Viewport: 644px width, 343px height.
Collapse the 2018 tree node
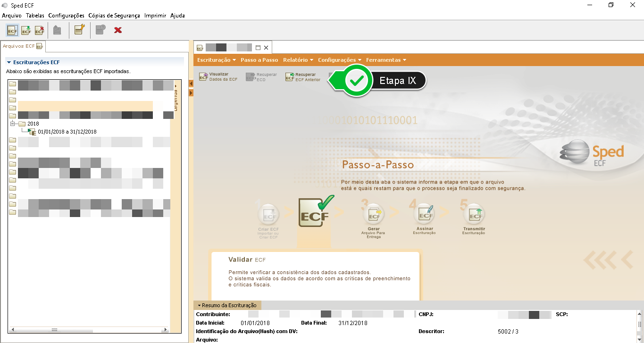click(13, 124)
